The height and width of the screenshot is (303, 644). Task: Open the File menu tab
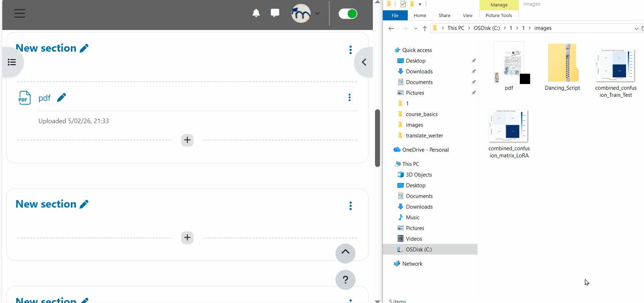[395, 16]
